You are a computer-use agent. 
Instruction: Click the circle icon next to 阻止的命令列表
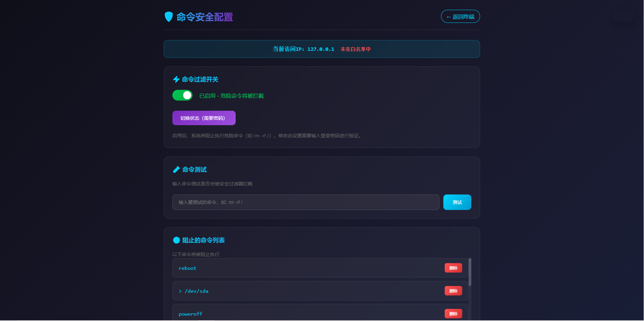click(176, 240)
